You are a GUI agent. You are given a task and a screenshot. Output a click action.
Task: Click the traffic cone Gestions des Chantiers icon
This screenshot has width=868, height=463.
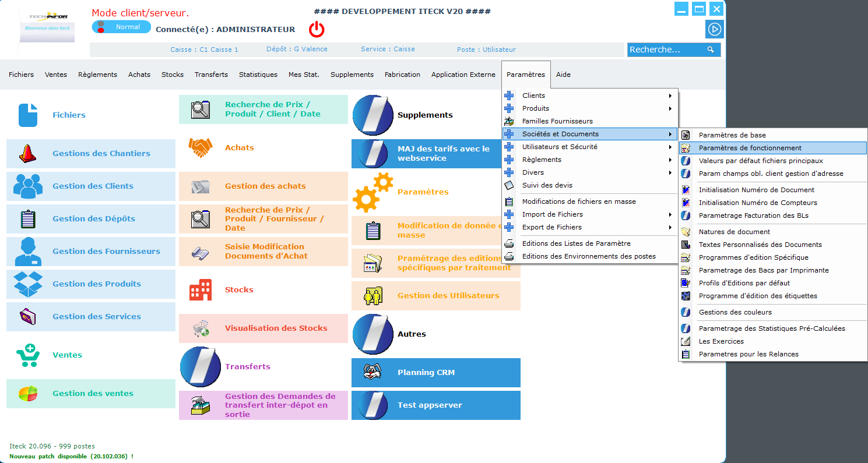[x=27, y=154]
